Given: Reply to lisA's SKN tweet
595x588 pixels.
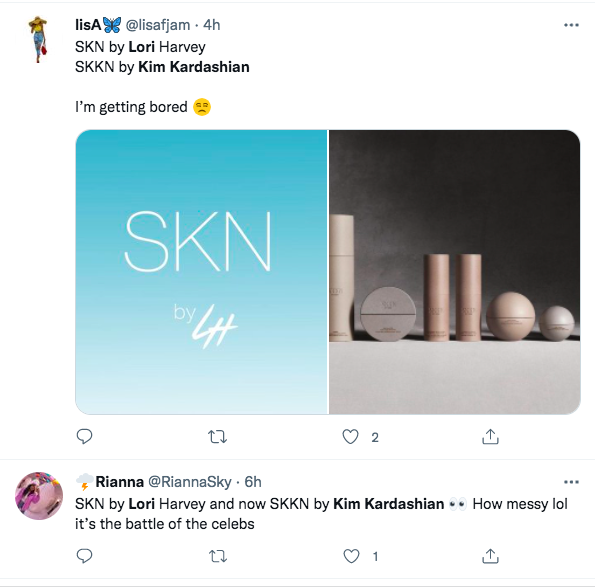Looking at the screenshot, I should (84, 437).
